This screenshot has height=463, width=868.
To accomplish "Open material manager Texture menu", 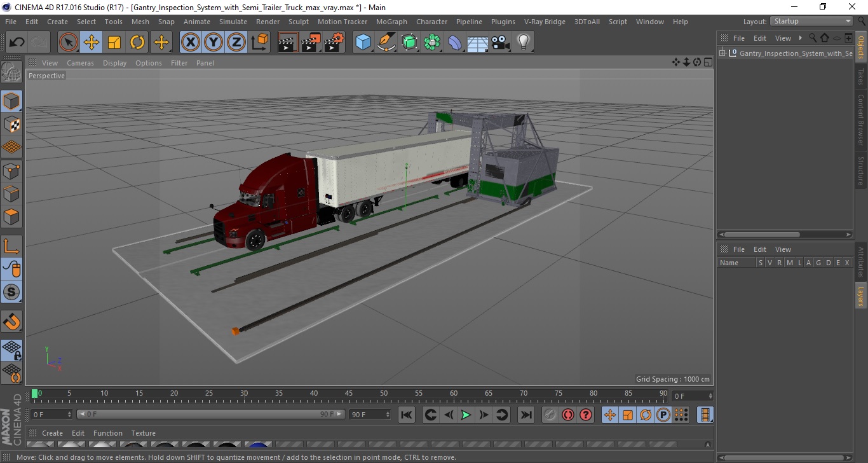I will coord(143,433).
